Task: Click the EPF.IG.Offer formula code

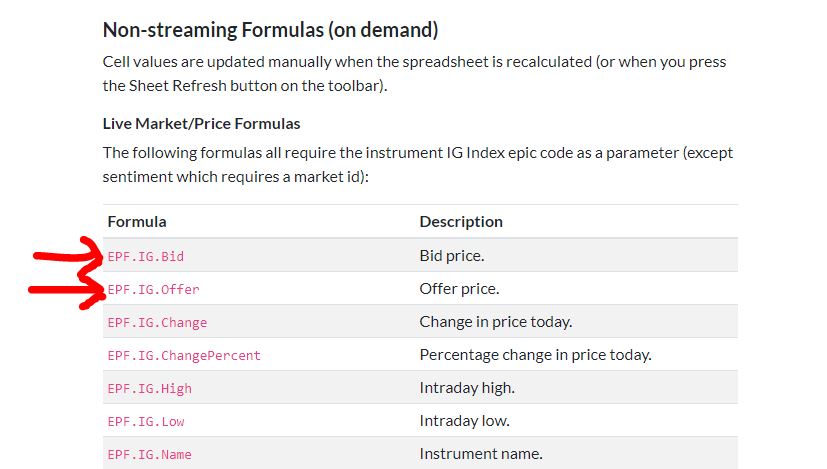Action: (153, 289)
